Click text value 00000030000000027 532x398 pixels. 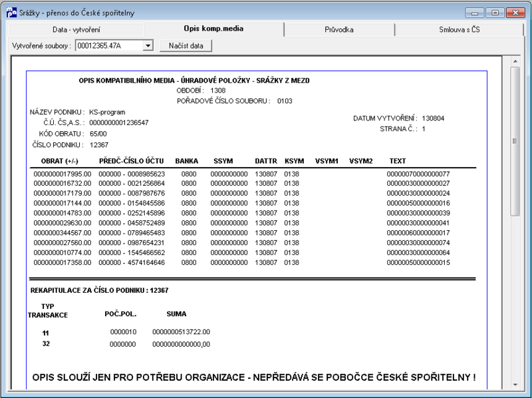[x=418, y=184]
